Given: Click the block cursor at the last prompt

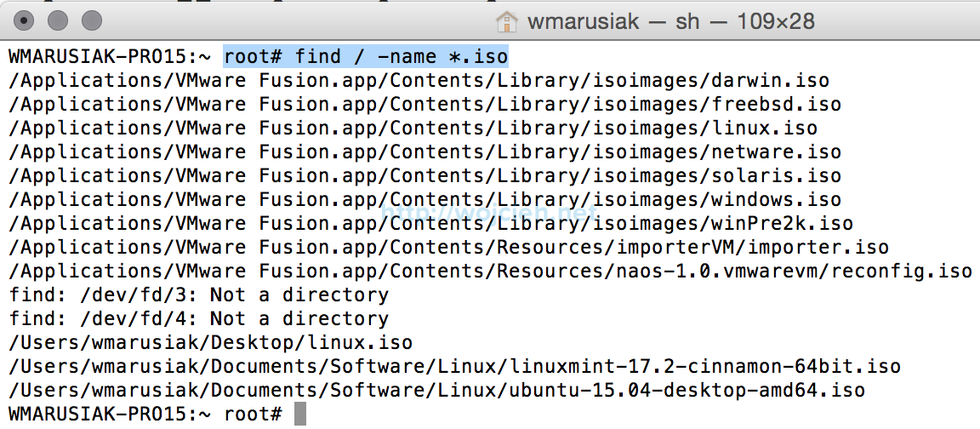Looking at the screenshot, I should (299, 415).
